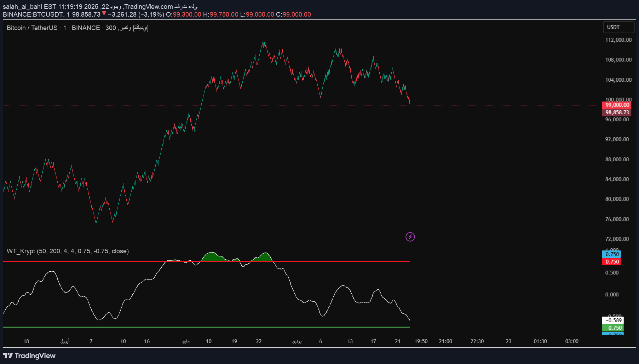Click the 13 date on time axis
The height and width of the screenshot is (364, 639).
pyautogui.click(x=350, y=341)
